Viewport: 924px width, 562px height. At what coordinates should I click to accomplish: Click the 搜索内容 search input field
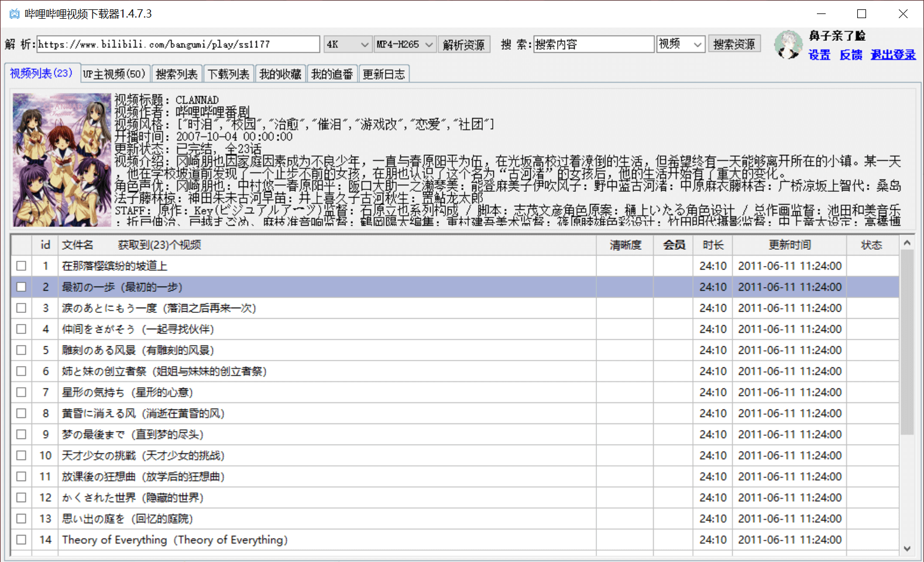click(593, 44)
